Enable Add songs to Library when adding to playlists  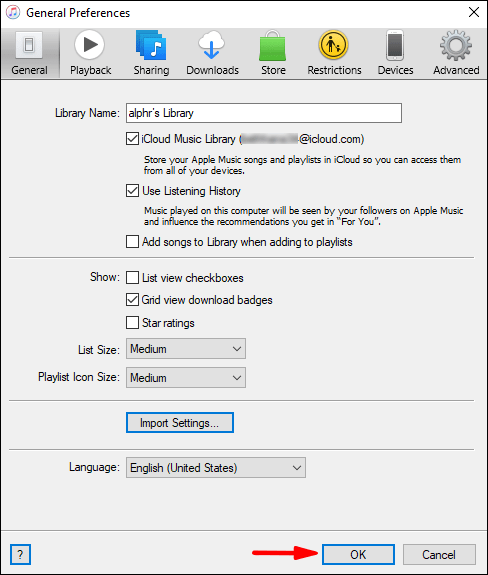click(132, 242)
